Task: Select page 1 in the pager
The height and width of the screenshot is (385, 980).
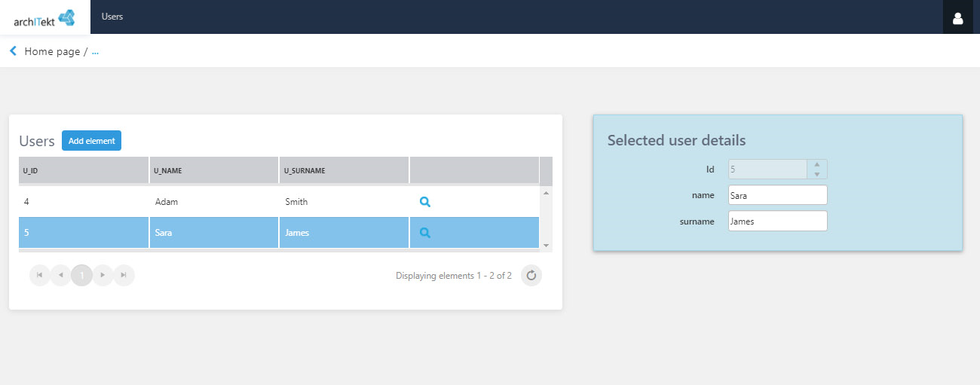Action: tap(82, 276)
